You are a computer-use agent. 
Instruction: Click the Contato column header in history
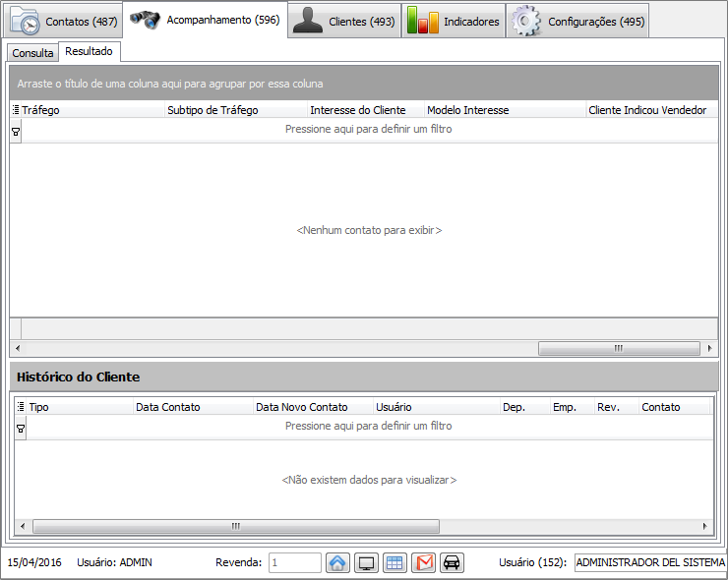pyautogui.click(x=674, y=407)
